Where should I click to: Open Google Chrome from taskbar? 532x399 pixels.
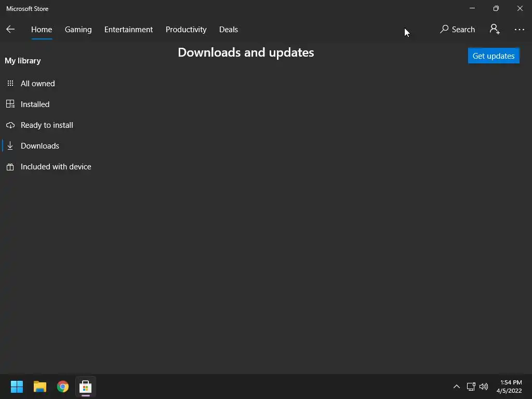click(x=63, y=387)
